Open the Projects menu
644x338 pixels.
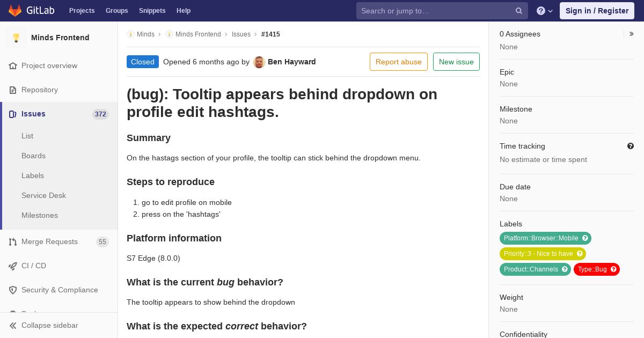tap(82, 11)
